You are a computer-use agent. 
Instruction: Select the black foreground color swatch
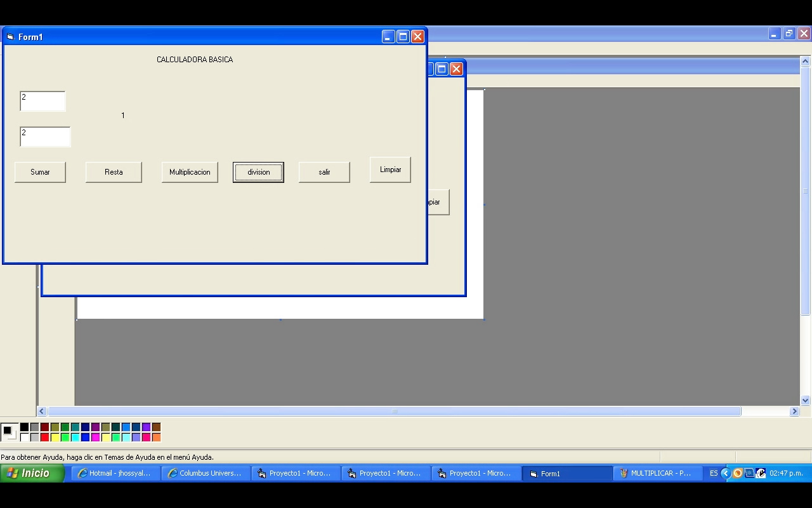tap(24, 427)
